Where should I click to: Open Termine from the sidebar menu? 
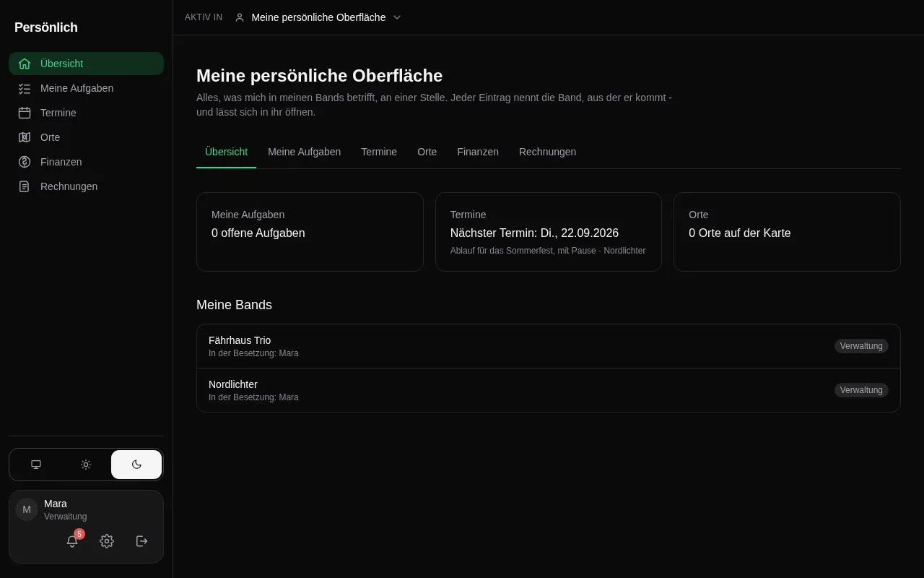coord(86,113)
